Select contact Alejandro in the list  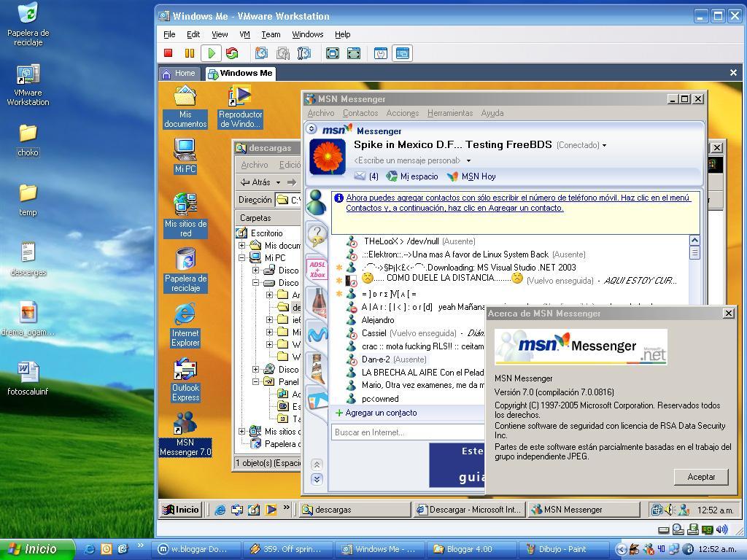(x=378, y=320)
